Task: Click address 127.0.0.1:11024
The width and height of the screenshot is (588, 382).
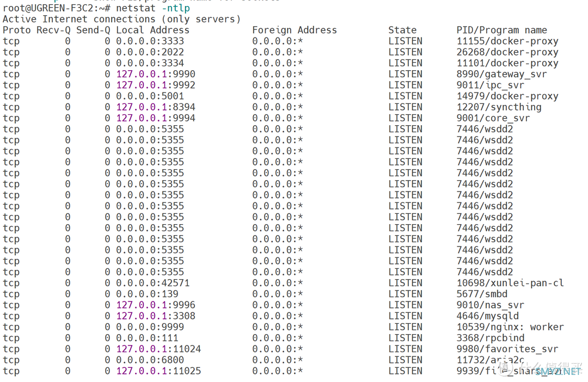Action: tap(158, 349)
